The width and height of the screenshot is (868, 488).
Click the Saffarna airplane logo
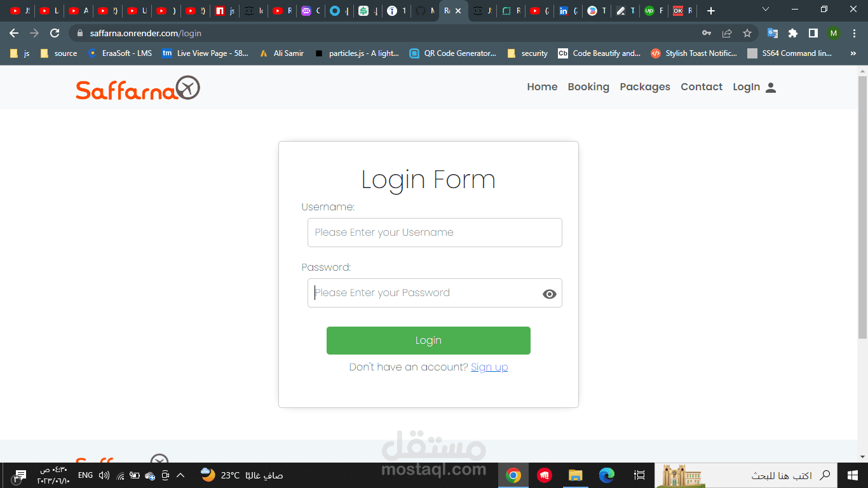(x=138, y=88)
